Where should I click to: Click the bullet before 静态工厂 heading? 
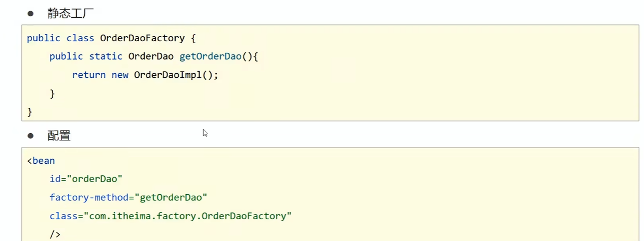[x=30, y=14]
